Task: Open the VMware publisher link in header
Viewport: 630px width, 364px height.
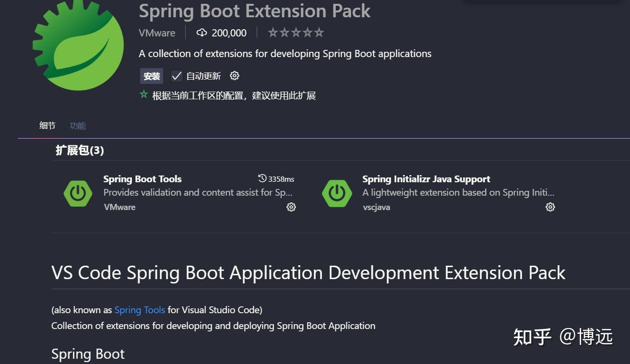Action: tap(157, 33)
